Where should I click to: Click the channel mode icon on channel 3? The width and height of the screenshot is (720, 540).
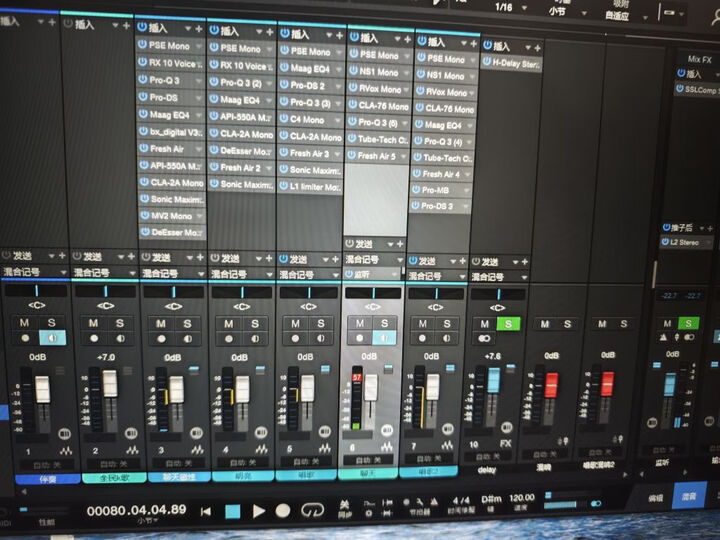coord(196,432)
